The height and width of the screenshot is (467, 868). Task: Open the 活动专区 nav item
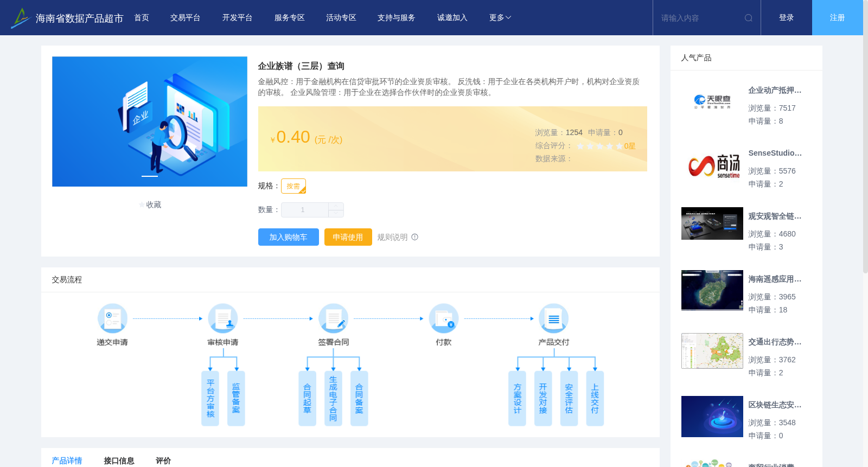point(341,18)
